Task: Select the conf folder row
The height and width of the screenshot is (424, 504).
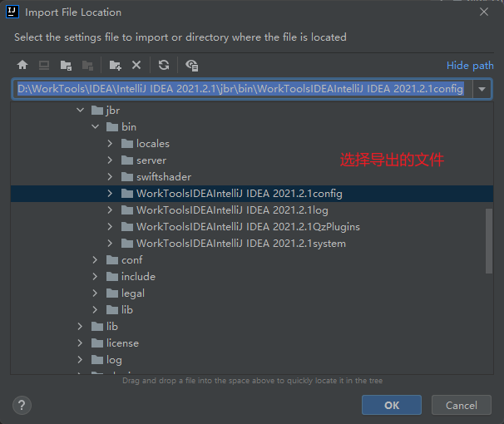Action: (x=252, y=260)
